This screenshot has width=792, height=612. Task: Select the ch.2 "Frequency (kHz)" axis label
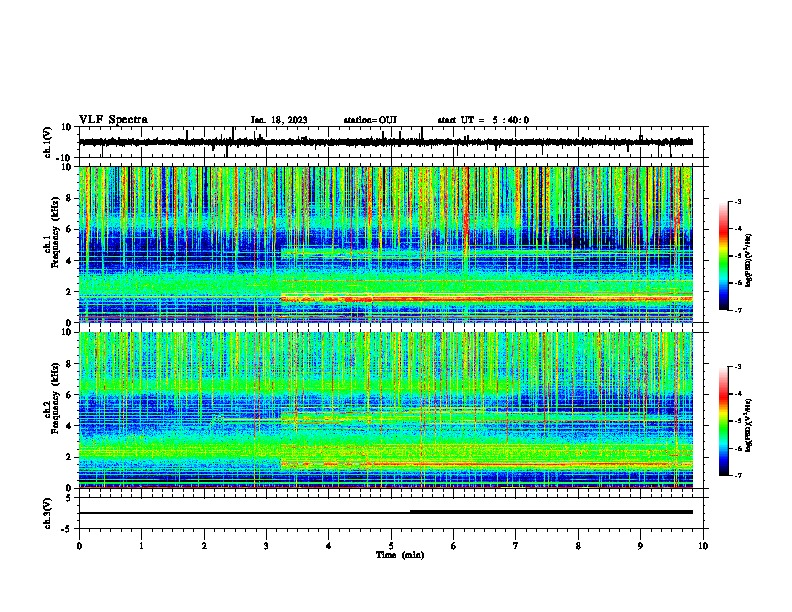tap(55, 398)
